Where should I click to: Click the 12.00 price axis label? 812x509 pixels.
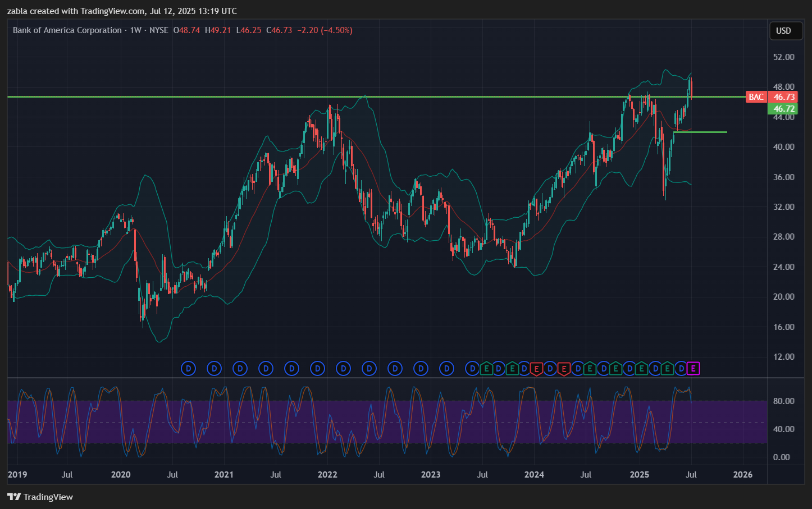tap(783, 357)
